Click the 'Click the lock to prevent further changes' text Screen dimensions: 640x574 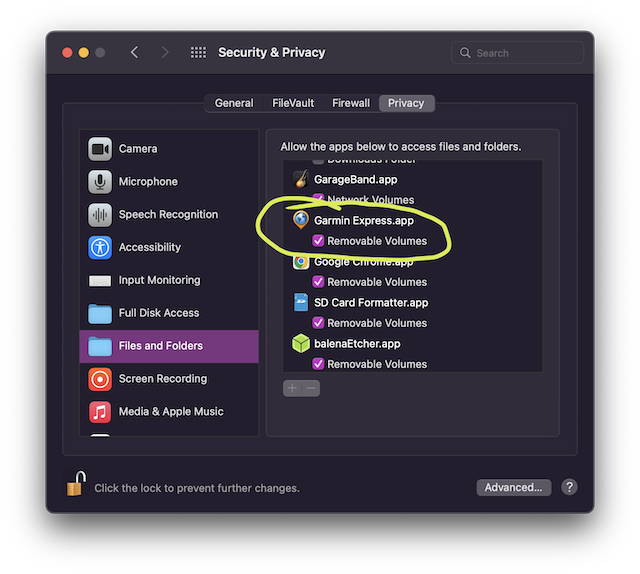click(197, 488)
